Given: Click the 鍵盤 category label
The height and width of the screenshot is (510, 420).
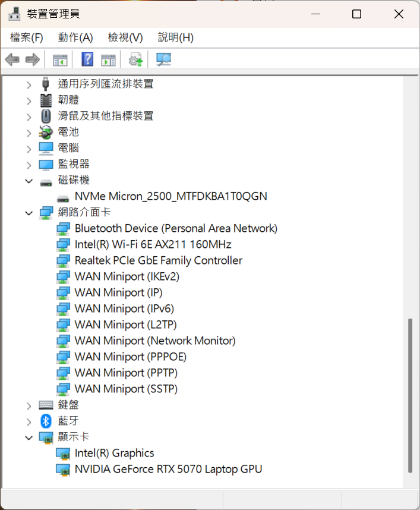Looking at the screenshot, I should click(68, 405).
